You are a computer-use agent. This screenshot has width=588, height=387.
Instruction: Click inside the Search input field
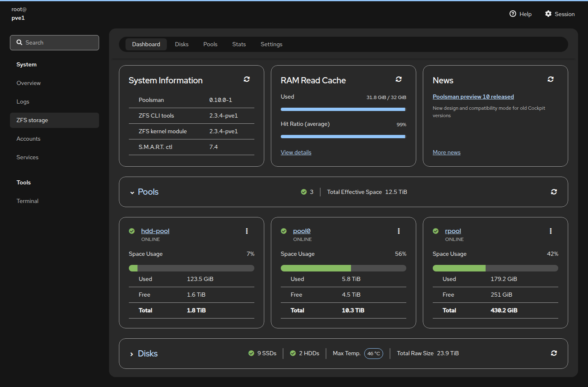[58, 42]
